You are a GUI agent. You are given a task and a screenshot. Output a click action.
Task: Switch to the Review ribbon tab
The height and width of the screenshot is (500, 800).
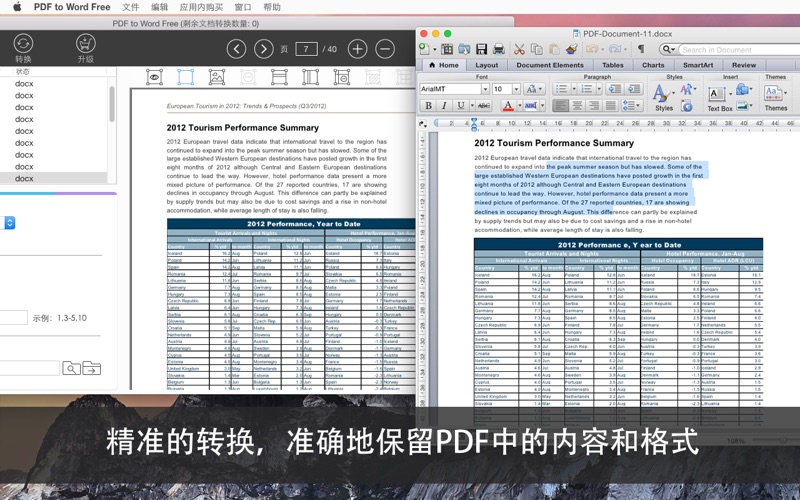(744, 65)
